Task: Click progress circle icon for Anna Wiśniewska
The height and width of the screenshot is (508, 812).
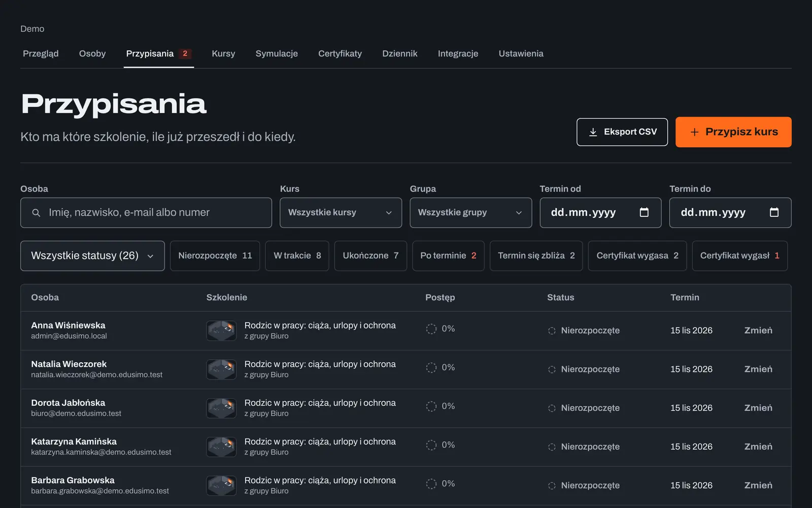Action: pos(431,329)
